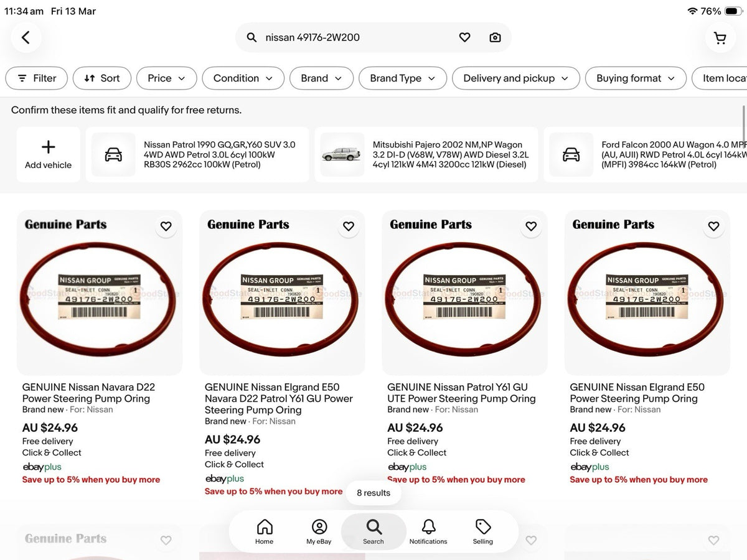Open Patrol Y61 GU UTE seal product image
The width and height of the screenshot is (747, 560).
pos(465,292)
